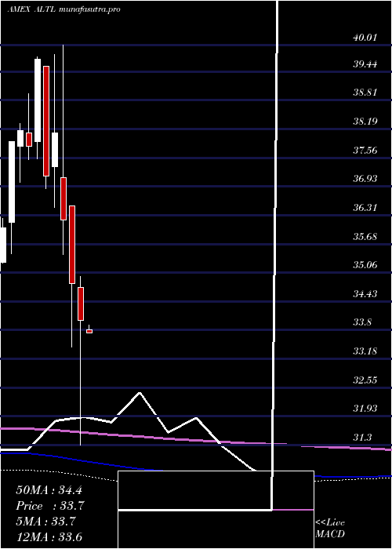392x549 pixels.
Task: Click the 36.93 price axis label
Action: point(365,179)
